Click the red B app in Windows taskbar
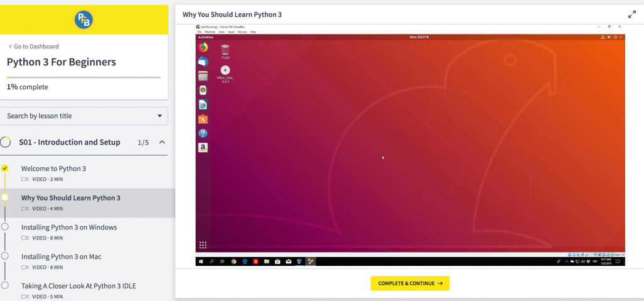Image resolution: width=644 pixels, height=301 pixels. click(255, 261)
